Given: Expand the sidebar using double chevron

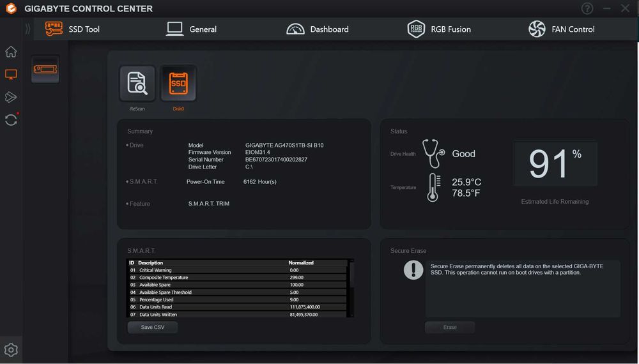Looking at the screenshot, I should tap(27, 29).
